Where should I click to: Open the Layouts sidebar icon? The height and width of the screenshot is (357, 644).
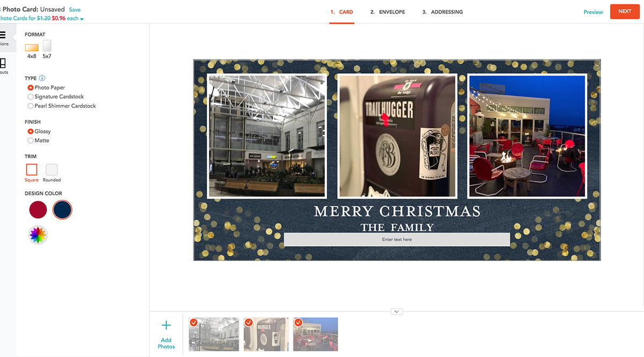point(3,63)
